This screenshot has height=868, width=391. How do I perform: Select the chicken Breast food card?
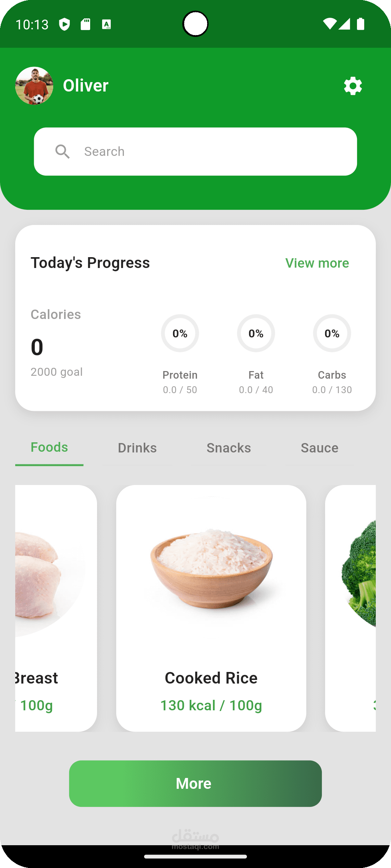pyautogui.click(x=56, y=608)
